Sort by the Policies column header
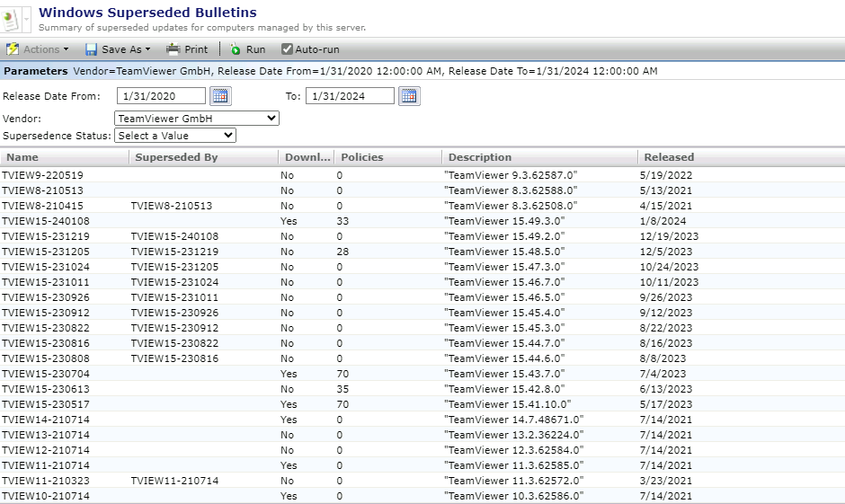Screen dimensions: 845x504 click(x=388, y=157)
